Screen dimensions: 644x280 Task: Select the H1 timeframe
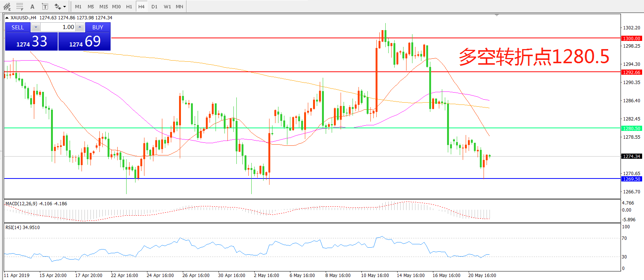coord(129,7)
